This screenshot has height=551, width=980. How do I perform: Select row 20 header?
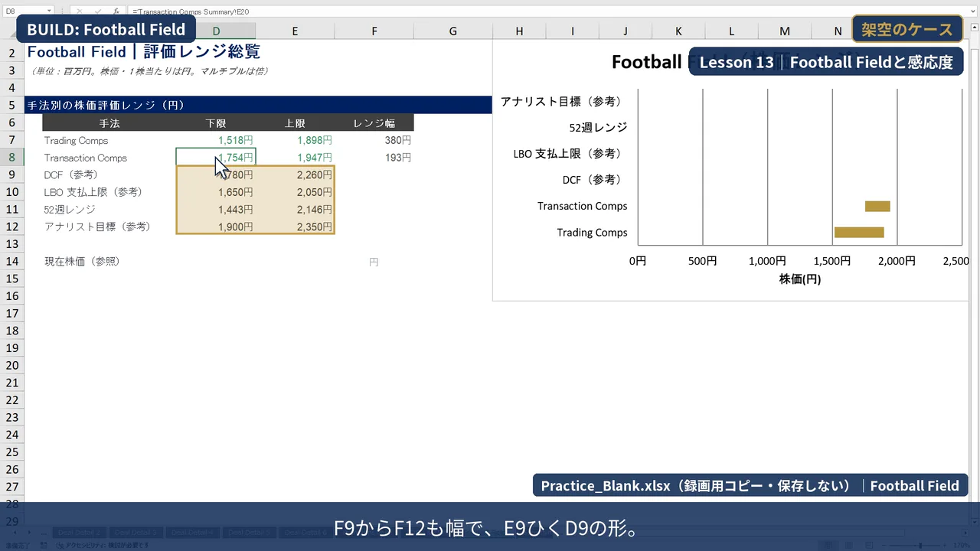(x=11, y=365)
